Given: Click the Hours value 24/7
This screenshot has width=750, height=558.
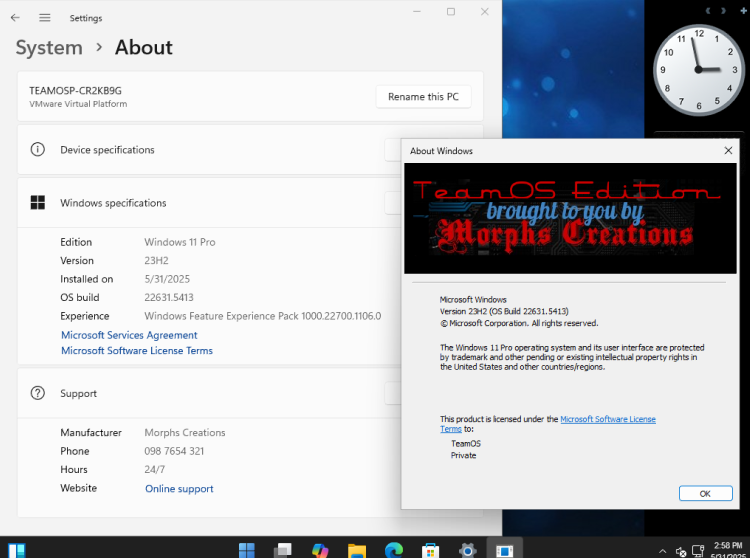Looking at the screenshot, I should pos(154,470).
